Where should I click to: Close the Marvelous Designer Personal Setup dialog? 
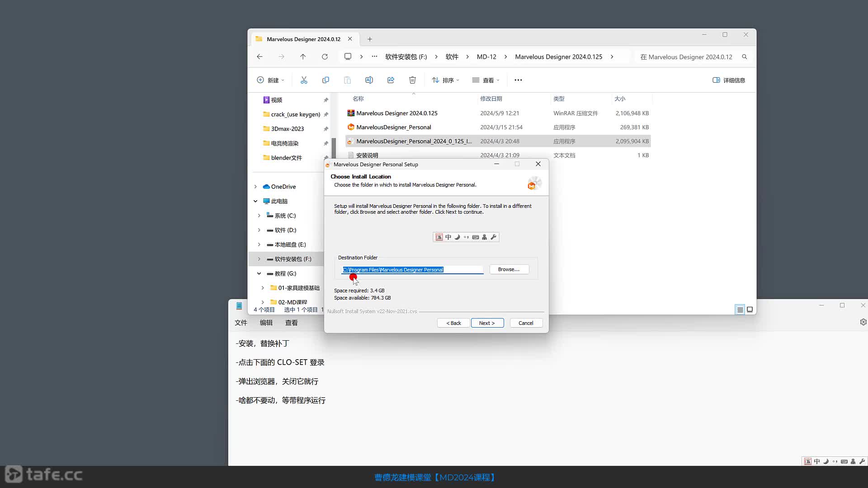point(538,164)
